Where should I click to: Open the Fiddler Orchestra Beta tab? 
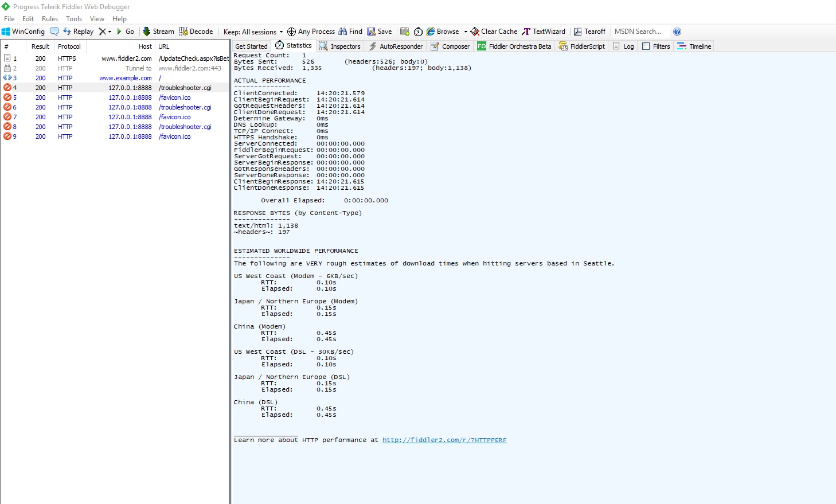514,46
